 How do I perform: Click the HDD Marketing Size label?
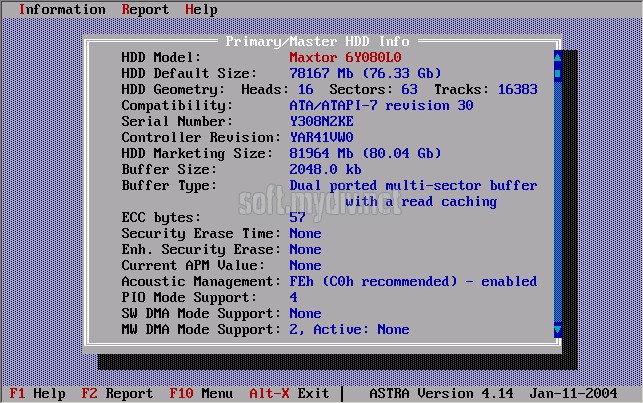tap(197, 153)
